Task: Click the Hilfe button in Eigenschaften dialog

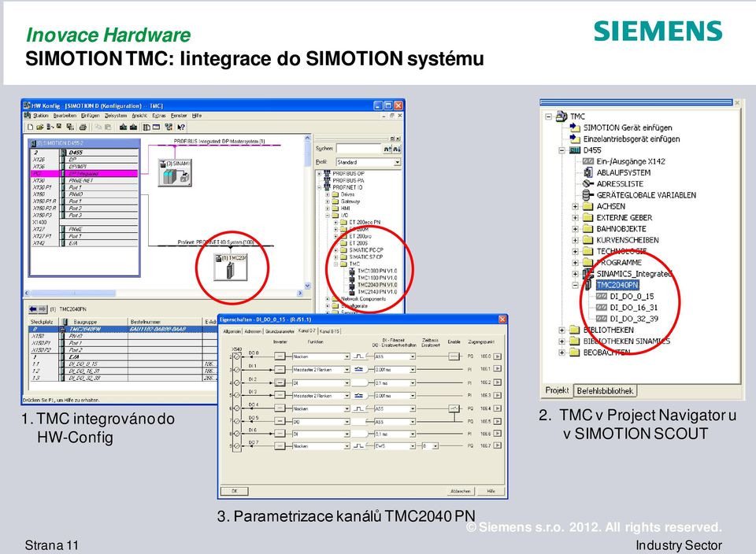Action: pos(491,491)
